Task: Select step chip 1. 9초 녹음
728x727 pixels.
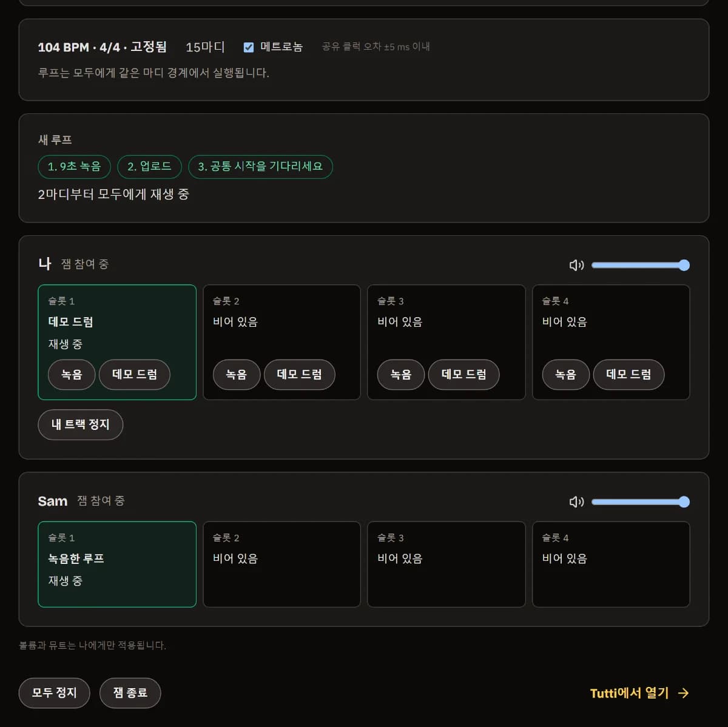Action: 75,167
